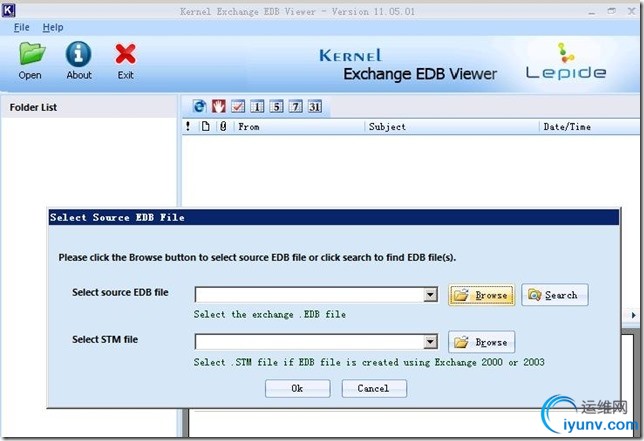This screenshot has height=441, width=644.
Task: Sort by item type page column
Action: (205, 126)
